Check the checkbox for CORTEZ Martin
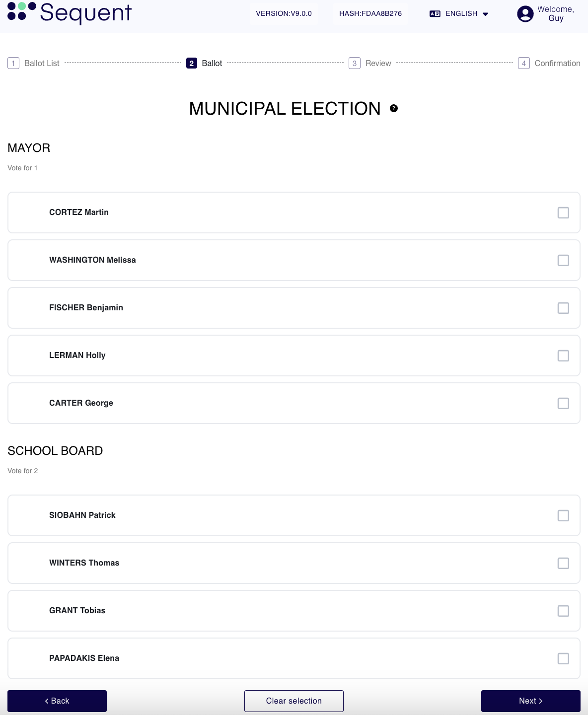Viewport: 588px width, 715px height. 564,213
